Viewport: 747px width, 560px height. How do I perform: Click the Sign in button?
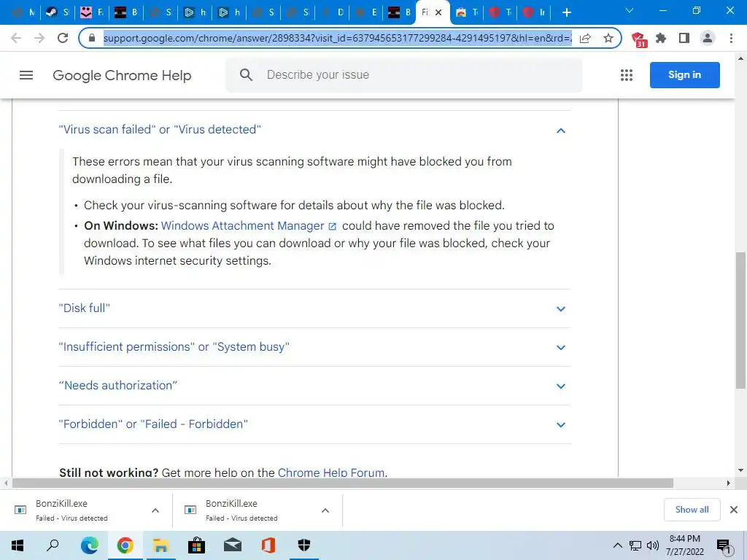(684, 75)
